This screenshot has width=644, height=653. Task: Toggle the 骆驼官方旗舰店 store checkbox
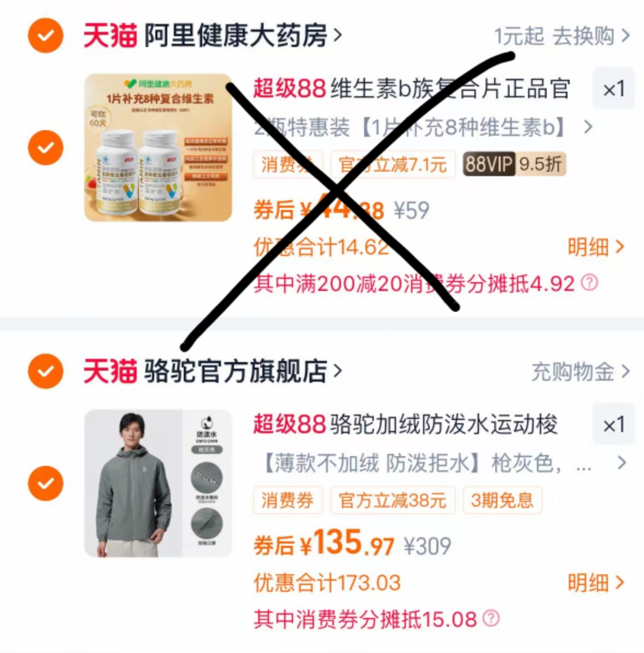point(46,371)
